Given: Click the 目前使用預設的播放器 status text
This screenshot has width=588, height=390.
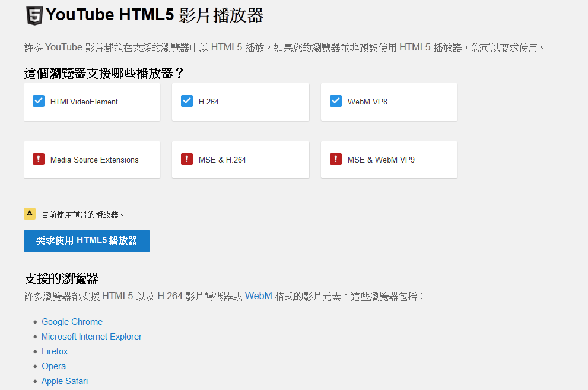Looking at the screenshot, I should [x=83, y=215].
